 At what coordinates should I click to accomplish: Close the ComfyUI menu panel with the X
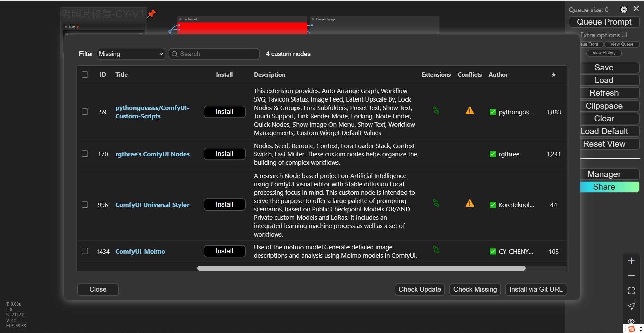[x=636, y=9]
